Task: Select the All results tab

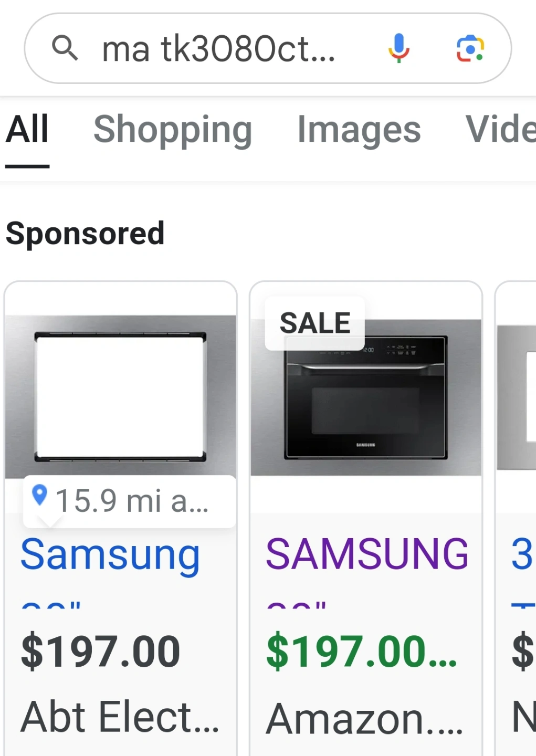Action: (x=27, y=129)
